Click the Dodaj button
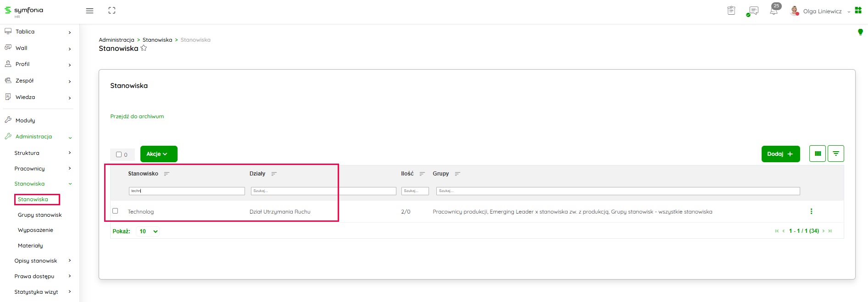868x302 pixels. coord(780,154)
